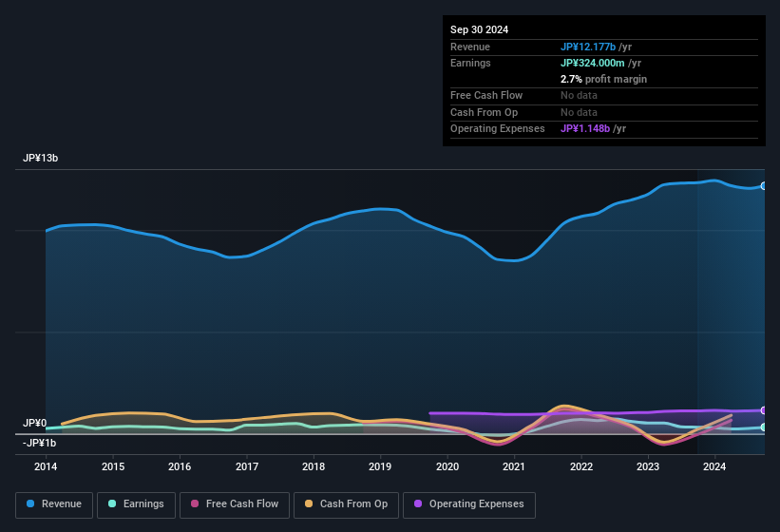Image resolution: width=780 pixels, height=532 pixels.
Task: Click the purple Operating Expenses end marker
Action: tap(764, 410)
